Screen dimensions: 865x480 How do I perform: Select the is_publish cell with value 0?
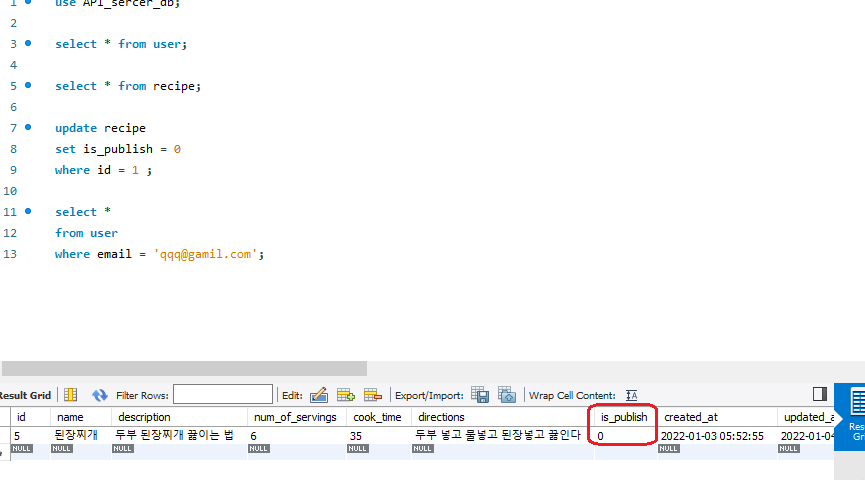pos(624,435)
